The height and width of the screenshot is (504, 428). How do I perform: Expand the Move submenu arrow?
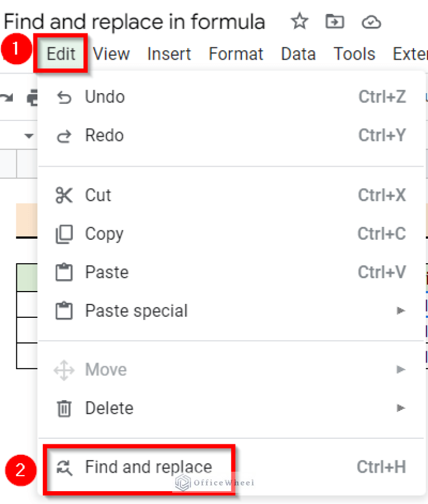click(401, 370)
